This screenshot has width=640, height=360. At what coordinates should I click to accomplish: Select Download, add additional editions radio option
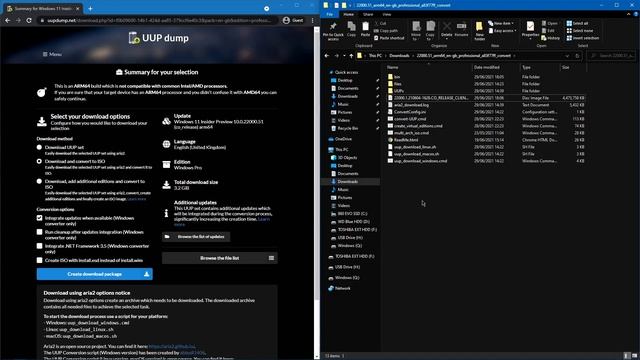39,181
